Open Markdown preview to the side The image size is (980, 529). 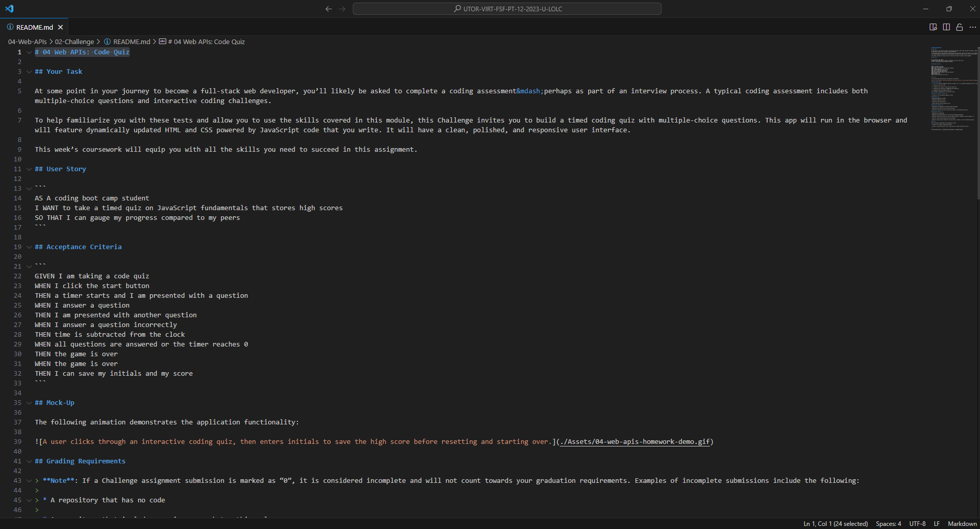coord(933,27)
